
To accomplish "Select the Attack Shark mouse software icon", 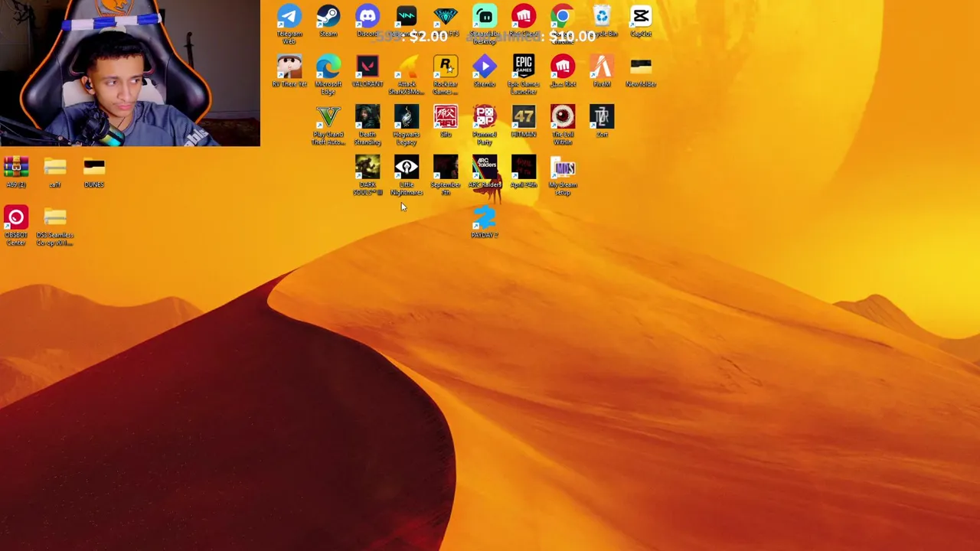I will point(407,73).
